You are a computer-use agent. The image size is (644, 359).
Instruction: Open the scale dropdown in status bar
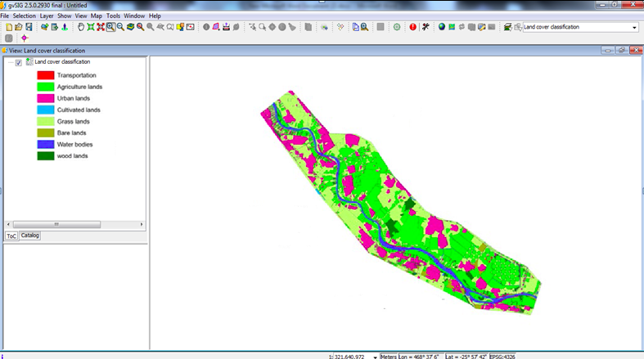point(375,357)
